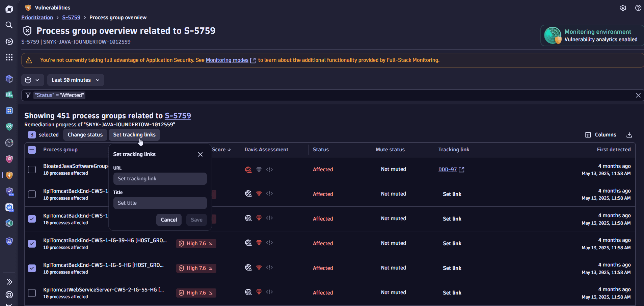Click the Change status button
The height and width of the screenshot is (306, 644).
click(x=85, y=135)
